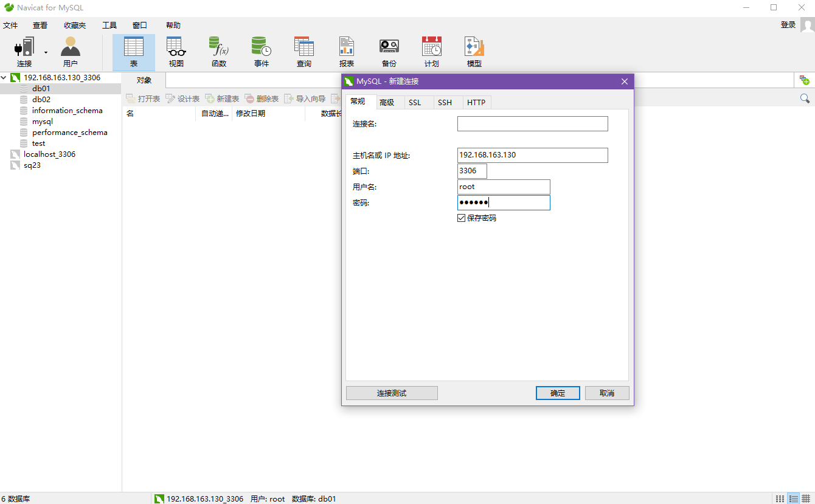Screen dimensions: 815x504
Task: Confirm with the 确定 button
Action: coord(558,393)
